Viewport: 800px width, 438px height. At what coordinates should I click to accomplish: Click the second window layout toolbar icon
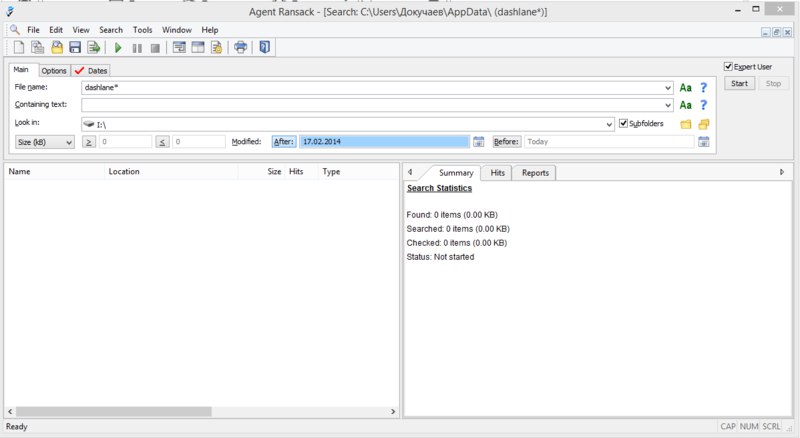tap(197, 47)
